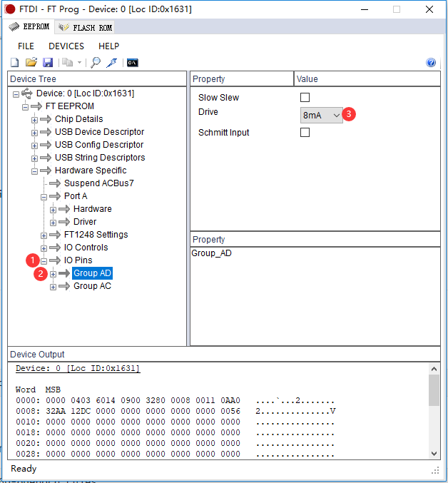Expand the Chip Details node
This screenshot has width=448, height=483.
pos(34,120)
